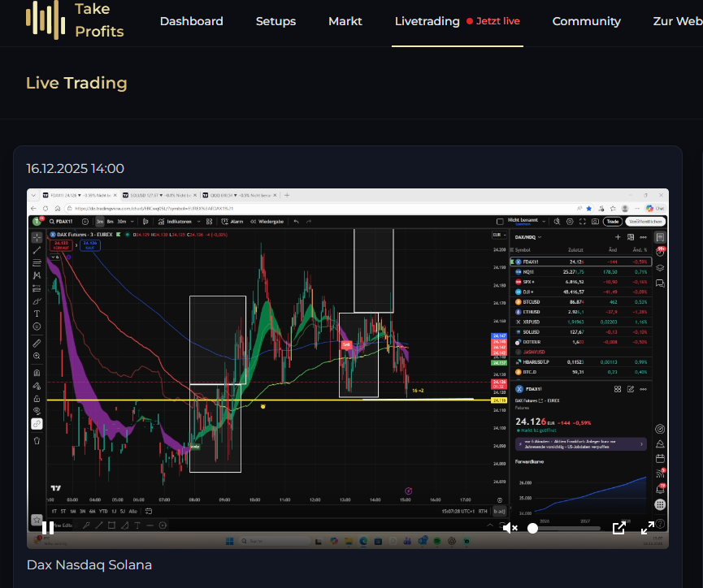The height and width of the screenshot is (588, 703).
Task: Enter fullscreen video mode
Action: 648,528
